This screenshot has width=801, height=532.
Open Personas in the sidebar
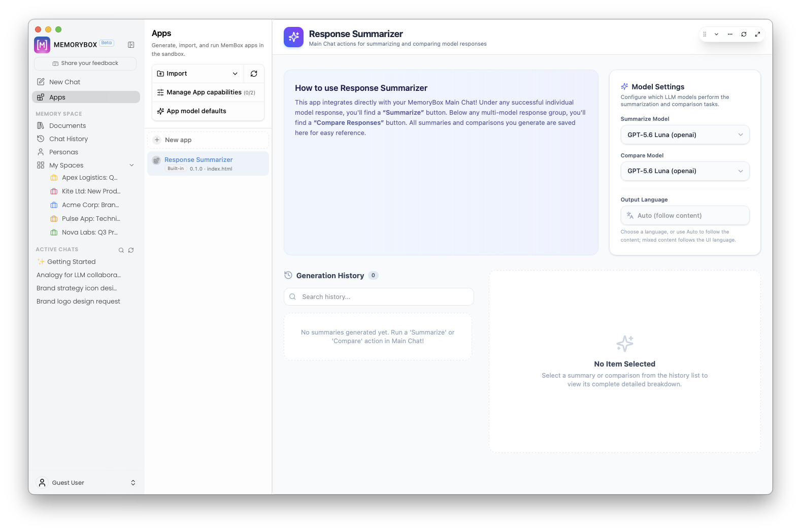86,152
